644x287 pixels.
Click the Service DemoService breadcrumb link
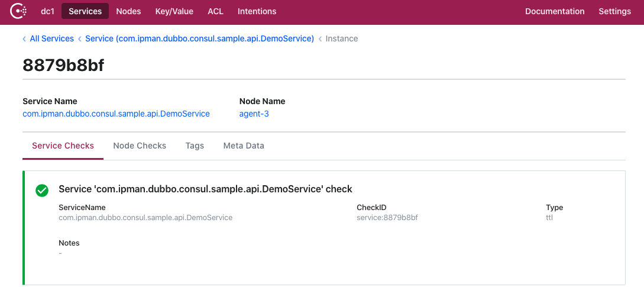pos(199,38)
